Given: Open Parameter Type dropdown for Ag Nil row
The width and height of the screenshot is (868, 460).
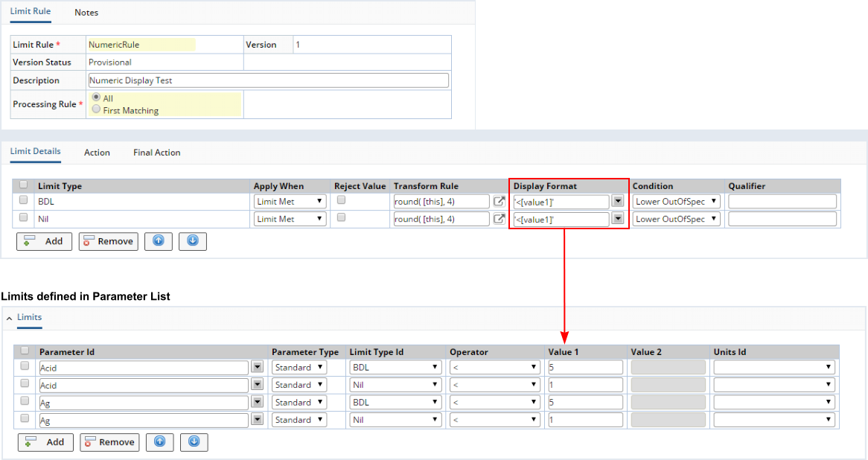Looking at the screenshot, I should (299, 420).
